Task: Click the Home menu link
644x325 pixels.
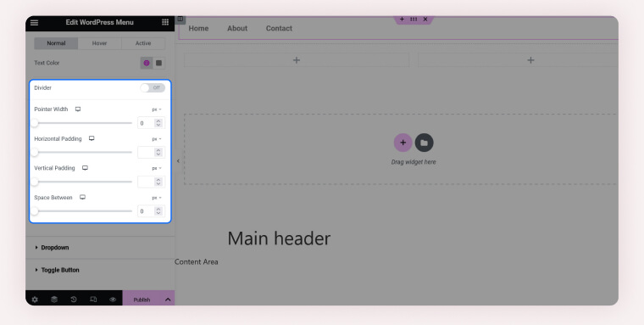Action: pos(198,28)
